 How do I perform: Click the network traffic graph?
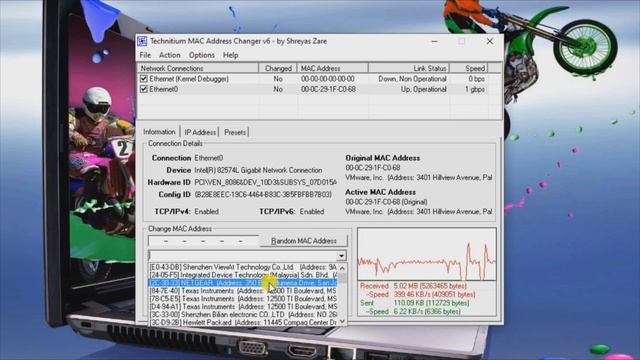tap(427, 254)
